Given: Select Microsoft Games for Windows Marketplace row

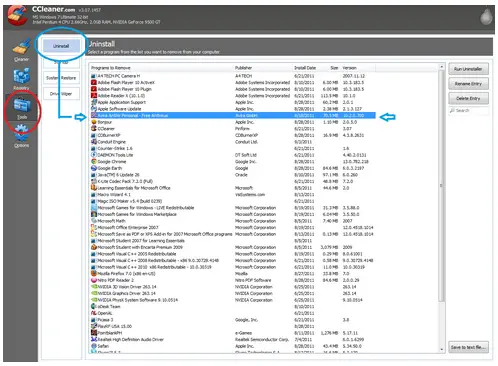Looking at the screenshot, I should tap(233, 214).
